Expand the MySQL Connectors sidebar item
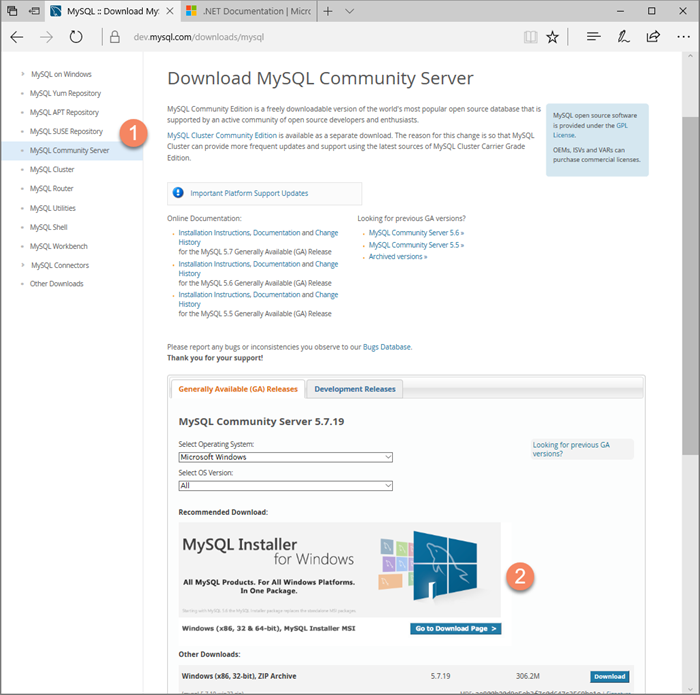The height and width of the screenshot is (695, 700). coord(22,265)
